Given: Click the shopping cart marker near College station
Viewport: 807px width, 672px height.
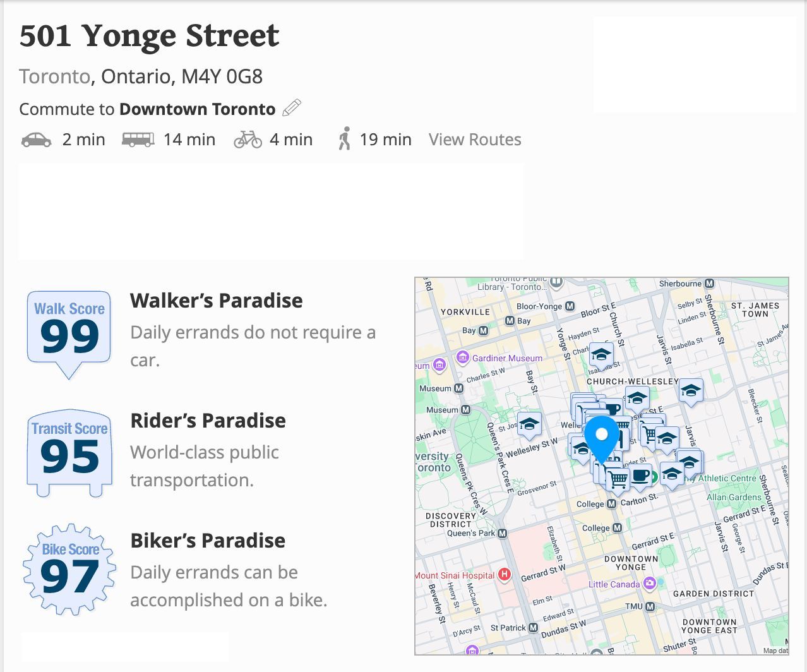Looking at the screenshot, I should (619, 478).
